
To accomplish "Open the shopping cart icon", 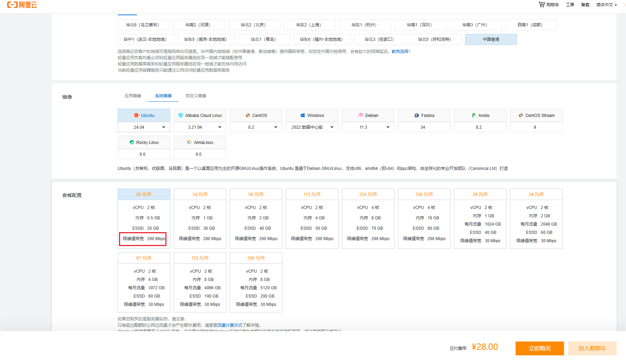I will pos(542,4).
